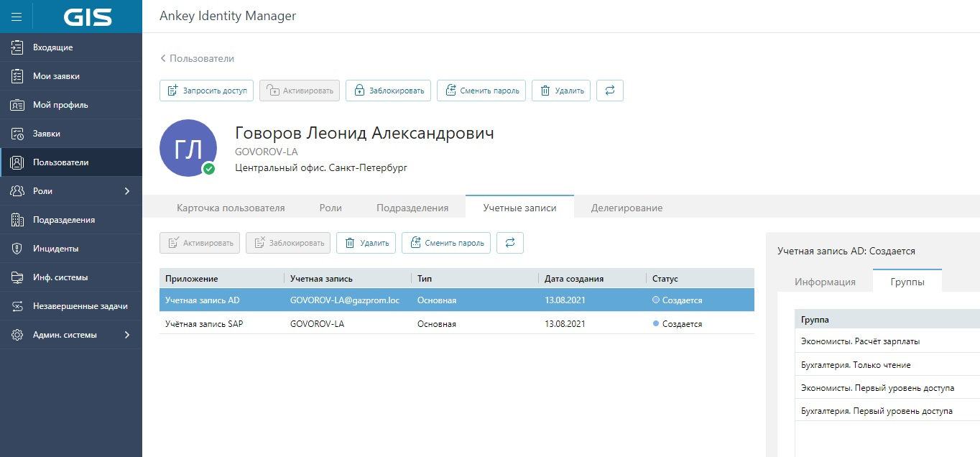Screen dimensions: 980x457
Task: Click the Мой профиль card icon
Action: click(x=18, y=105)
